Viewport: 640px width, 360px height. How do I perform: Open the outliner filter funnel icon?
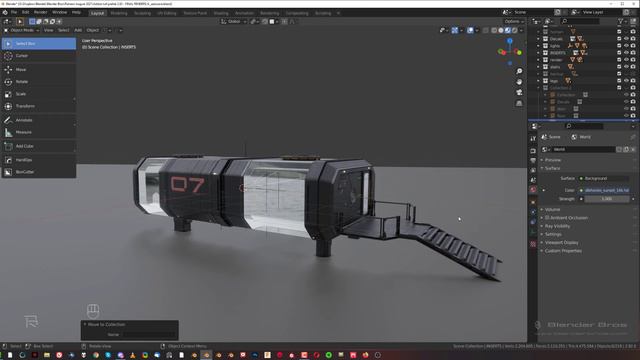coord(620,21)
